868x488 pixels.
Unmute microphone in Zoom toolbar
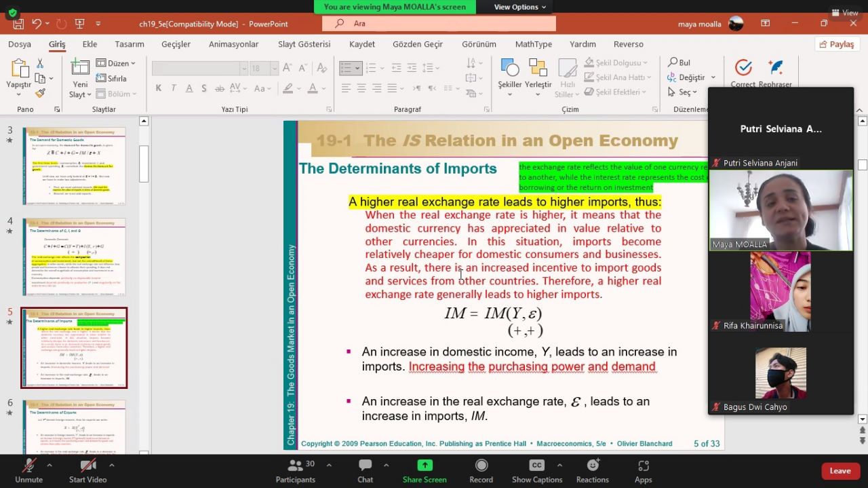28,470
